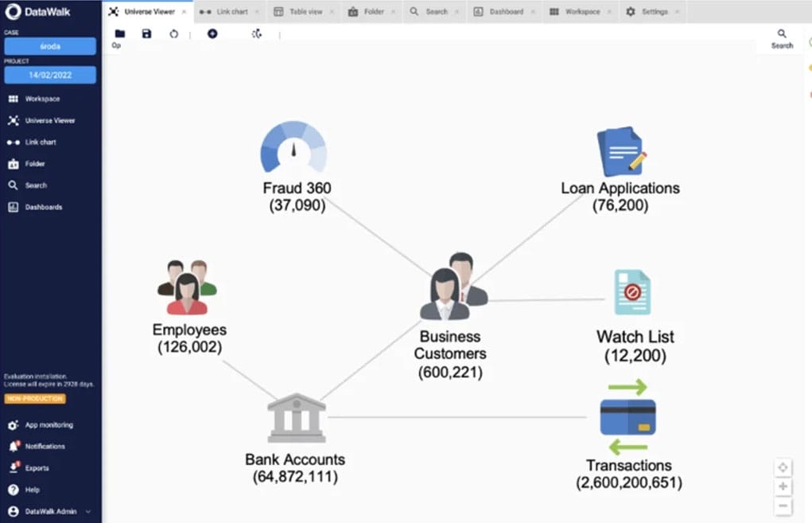Switch to the Link chart tab
The image size is (812, 523).
click(x=226, y=12)
